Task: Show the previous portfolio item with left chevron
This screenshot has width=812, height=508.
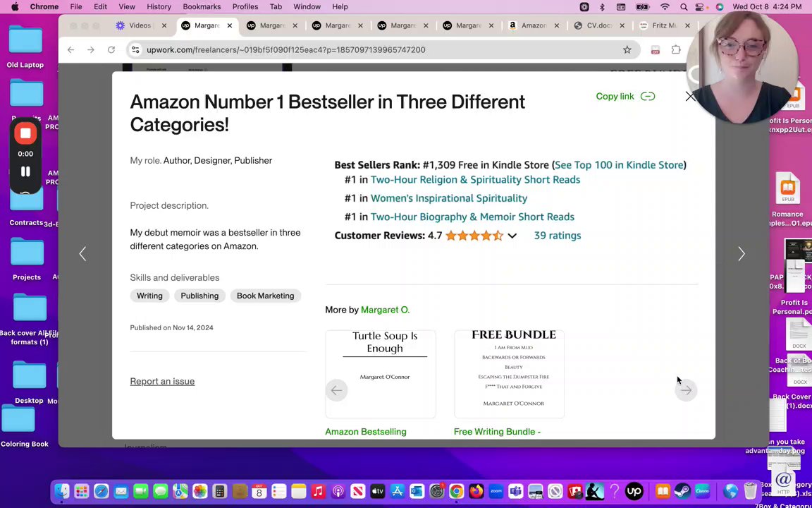Action: 83,253
